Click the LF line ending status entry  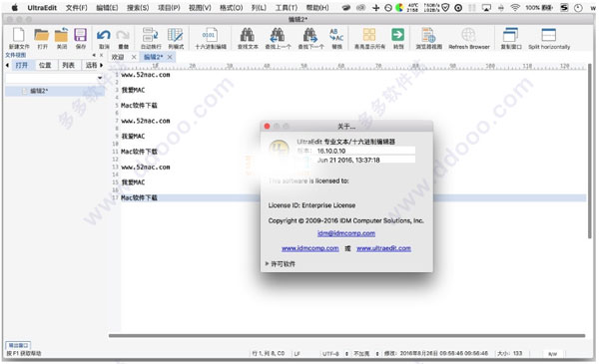pyautogui.click(x=297, y=354)
